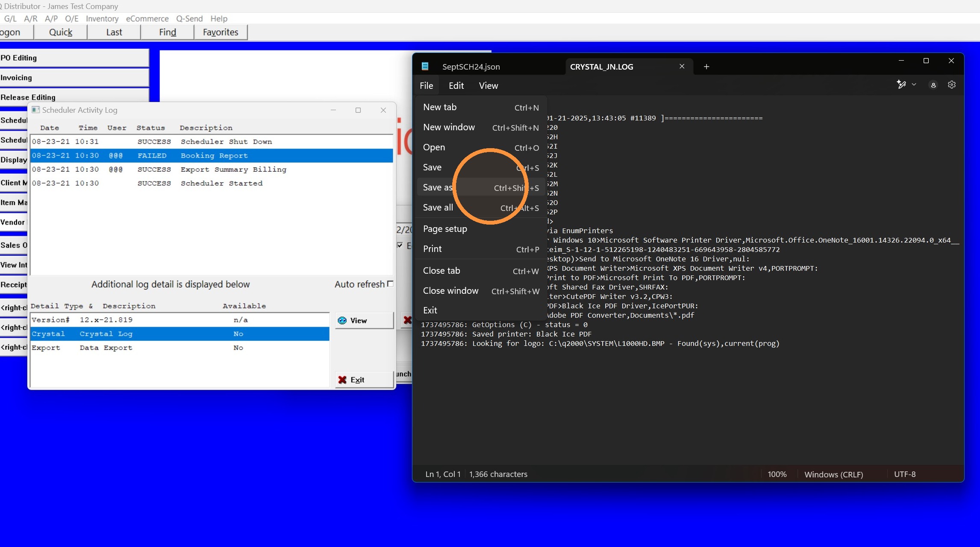Image resolution: width=980 pixels, height=547 pixels.
Task: Open the Favorites toolbar button
Action: tap(221, 32)
